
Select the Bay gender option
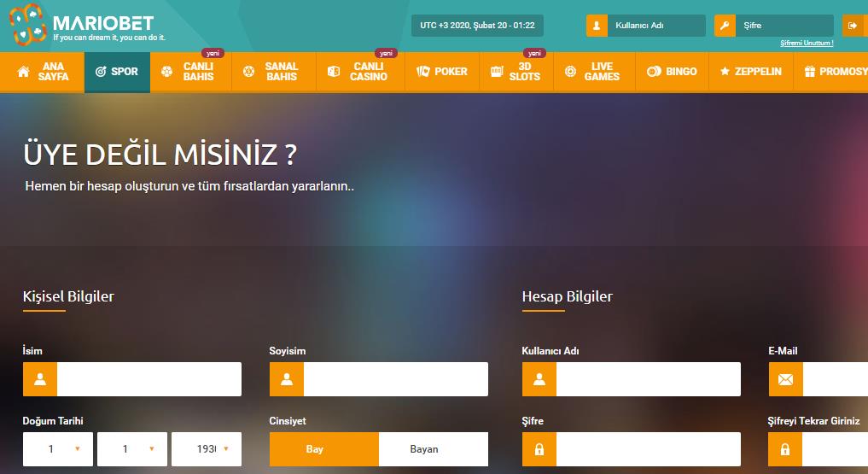tap(324, 449)
